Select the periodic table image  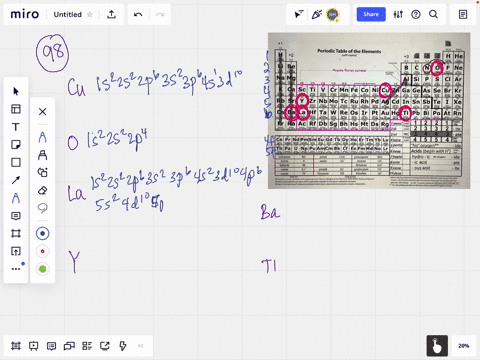(369, 111)
